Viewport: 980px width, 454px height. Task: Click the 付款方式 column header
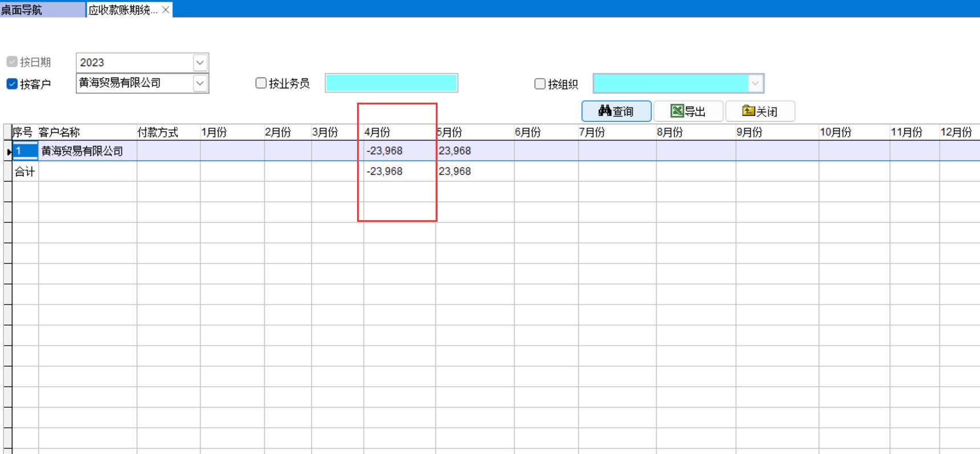click(x=158, y=132)
